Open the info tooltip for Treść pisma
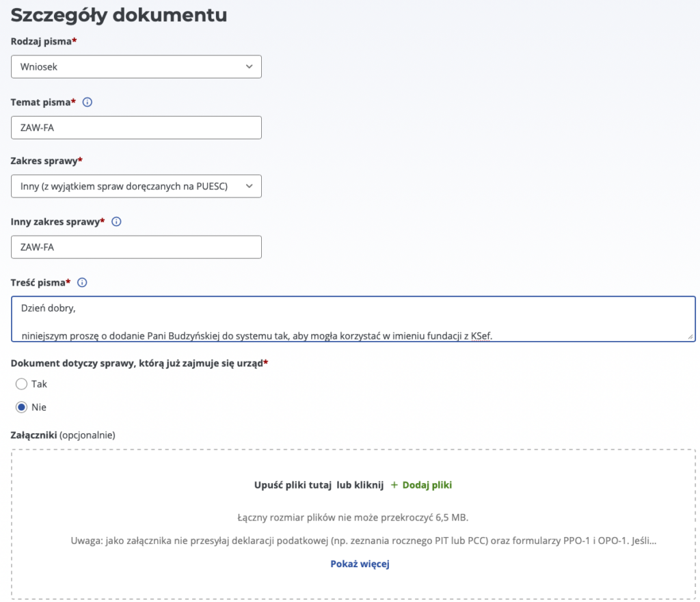Viewport: 700px width, 602px height. pyautogui.click(x=83, y=282)
